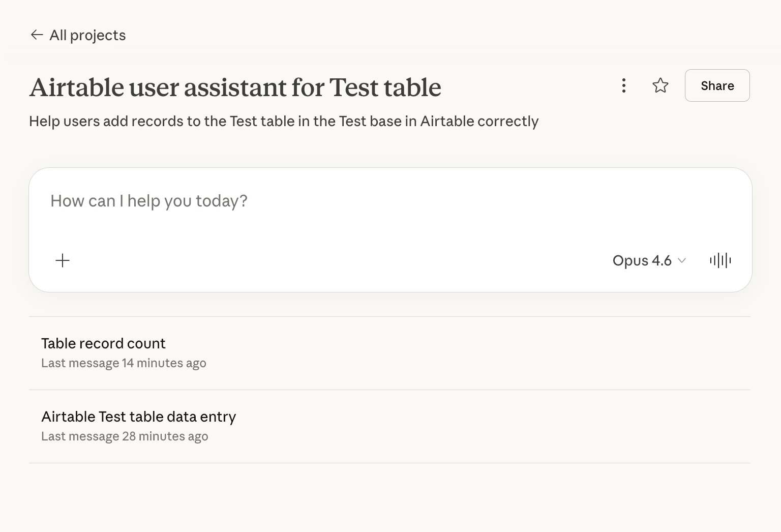Click the project title heading
This screenshot has width=781, height=532.
click(x=235, y=87)
